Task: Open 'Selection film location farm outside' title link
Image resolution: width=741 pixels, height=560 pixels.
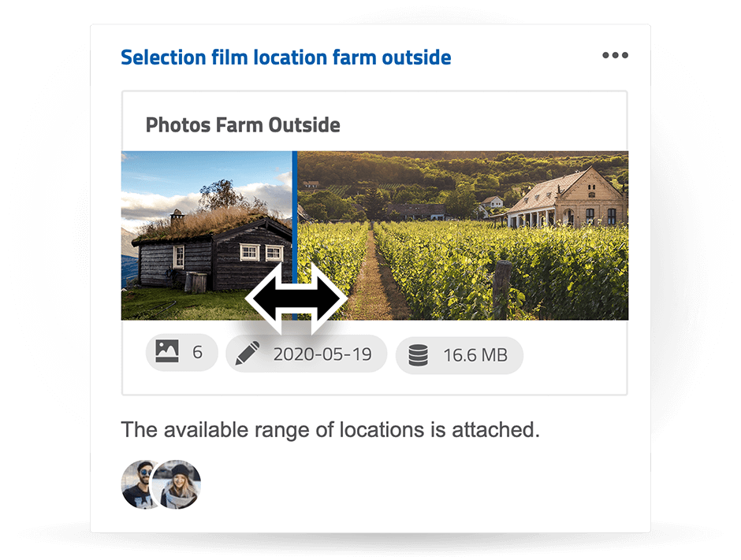Action: (285, 57)
